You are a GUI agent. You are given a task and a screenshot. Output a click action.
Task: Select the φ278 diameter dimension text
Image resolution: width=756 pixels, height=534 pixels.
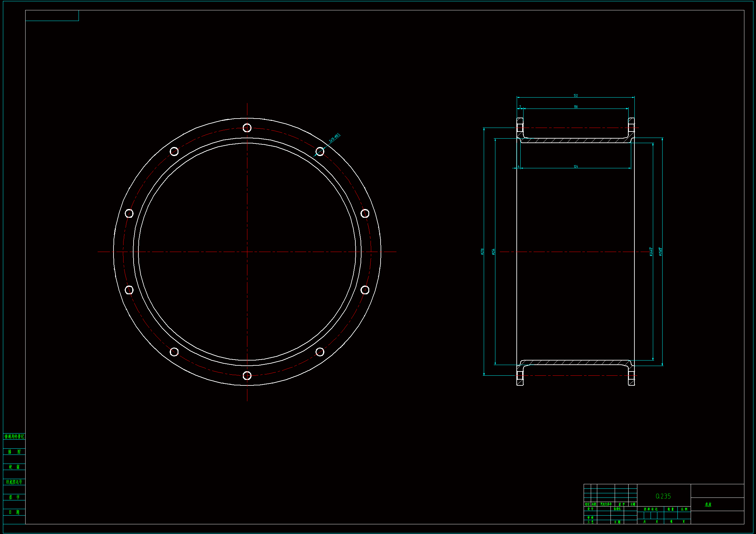click(482, 251)
